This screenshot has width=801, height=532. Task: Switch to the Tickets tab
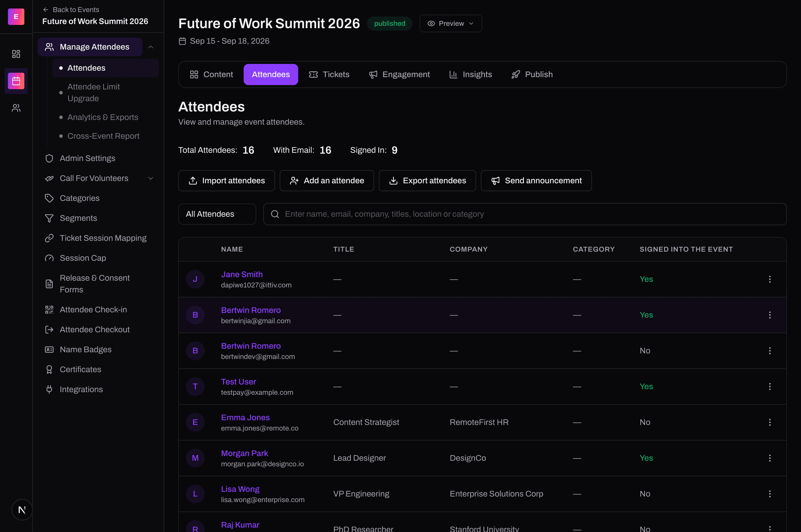tap(329, 75)
